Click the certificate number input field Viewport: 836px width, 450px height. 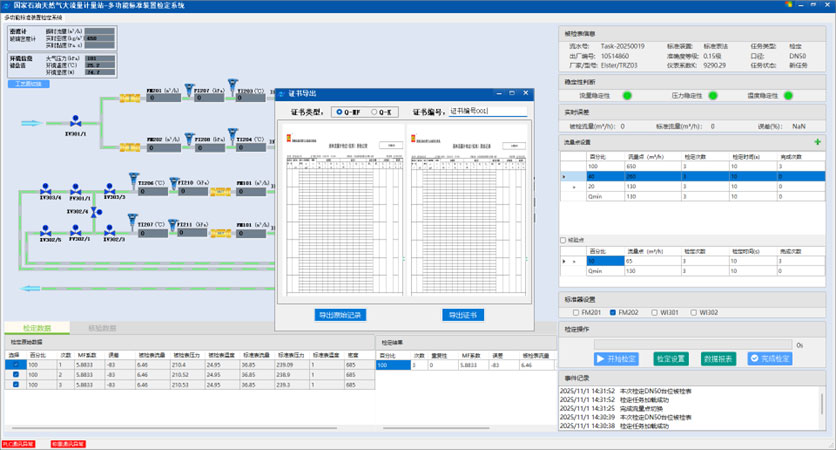click(488, 111)
